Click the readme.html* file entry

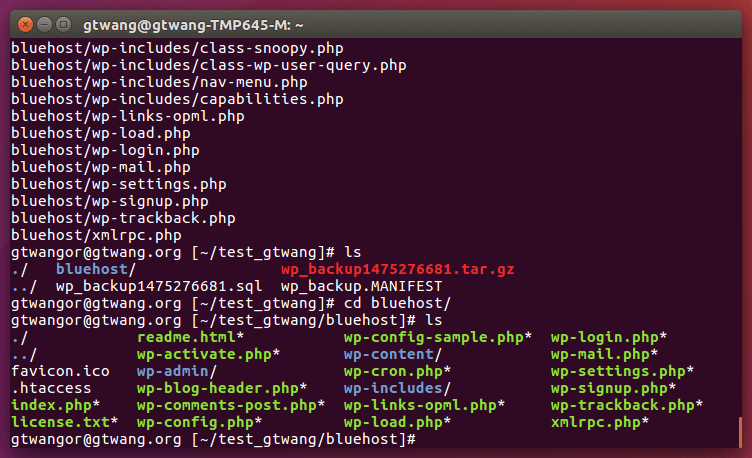point(190,337)
